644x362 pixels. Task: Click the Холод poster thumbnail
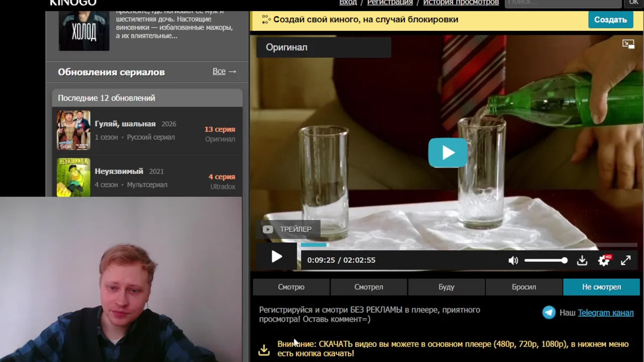(84, 30)
